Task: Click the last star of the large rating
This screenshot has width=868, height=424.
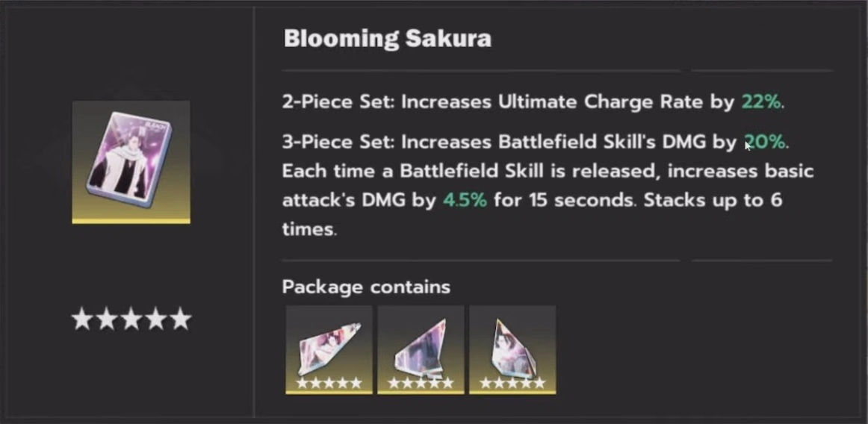Action: 180,319
